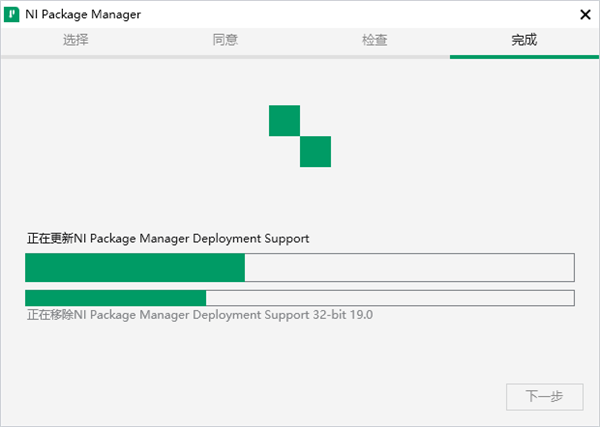Click gray step indicator line under 检查

pos(375,57)
